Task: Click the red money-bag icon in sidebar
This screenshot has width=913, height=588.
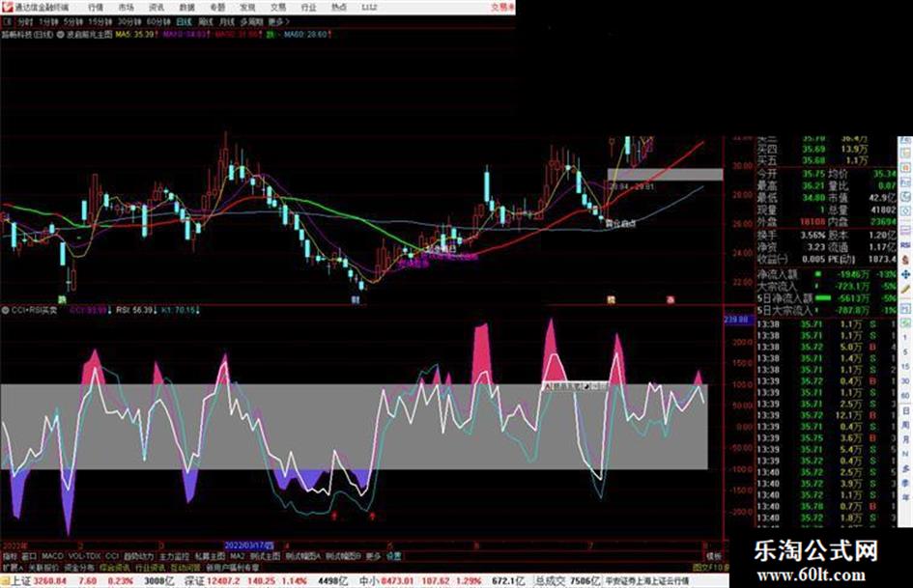Action: [x=905, y=260]
